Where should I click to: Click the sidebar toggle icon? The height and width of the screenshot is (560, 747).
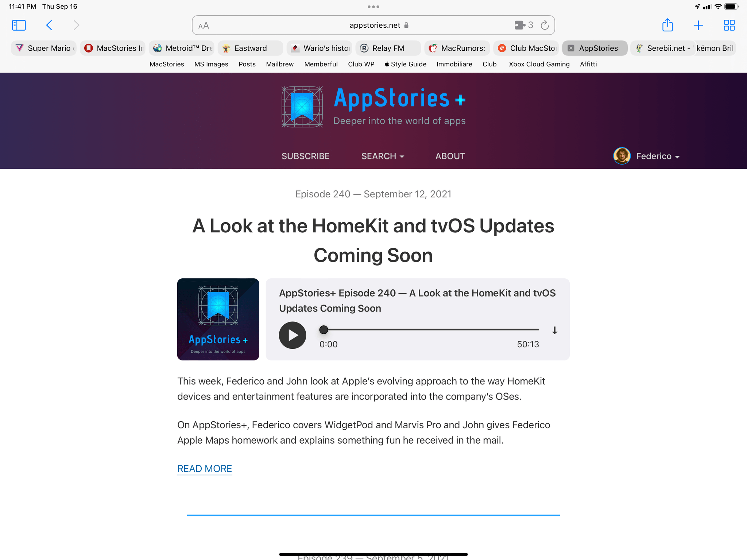19,25
